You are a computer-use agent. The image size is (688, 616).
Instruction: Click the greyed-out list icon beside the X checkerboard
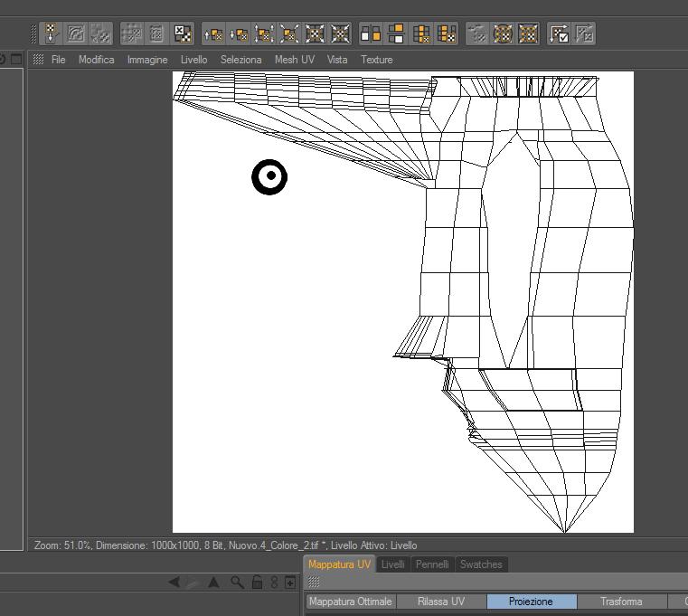click(156, 33)
